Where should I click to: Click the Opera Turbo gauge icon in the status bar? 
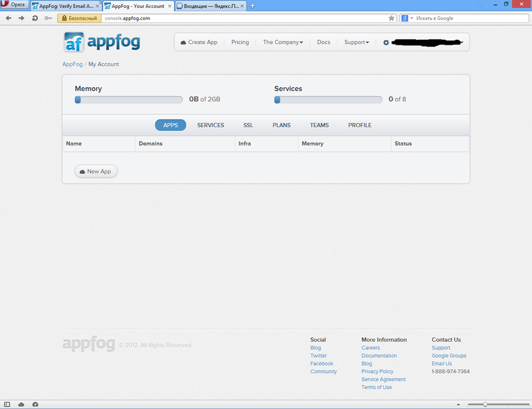(x=35, y=404)
